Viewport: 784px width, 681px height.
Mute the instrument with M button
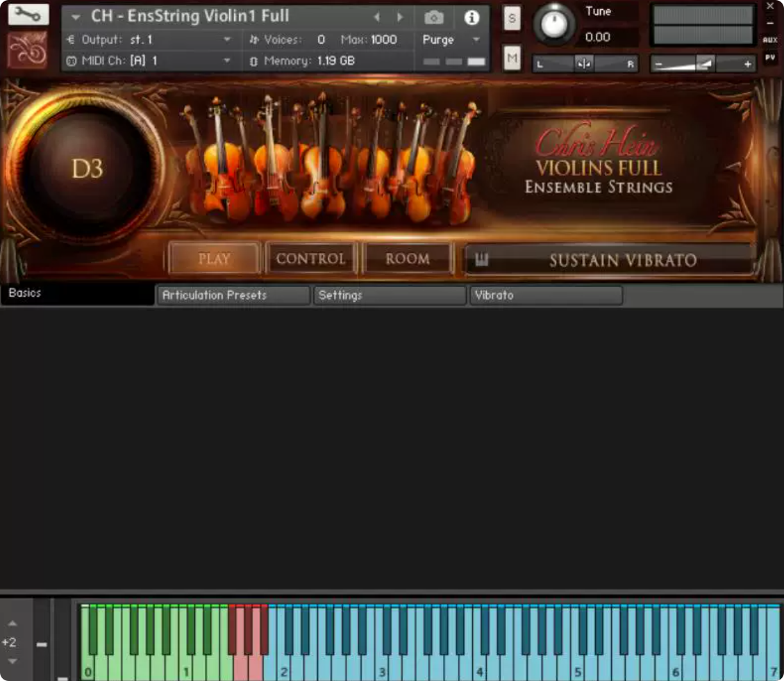512,58
